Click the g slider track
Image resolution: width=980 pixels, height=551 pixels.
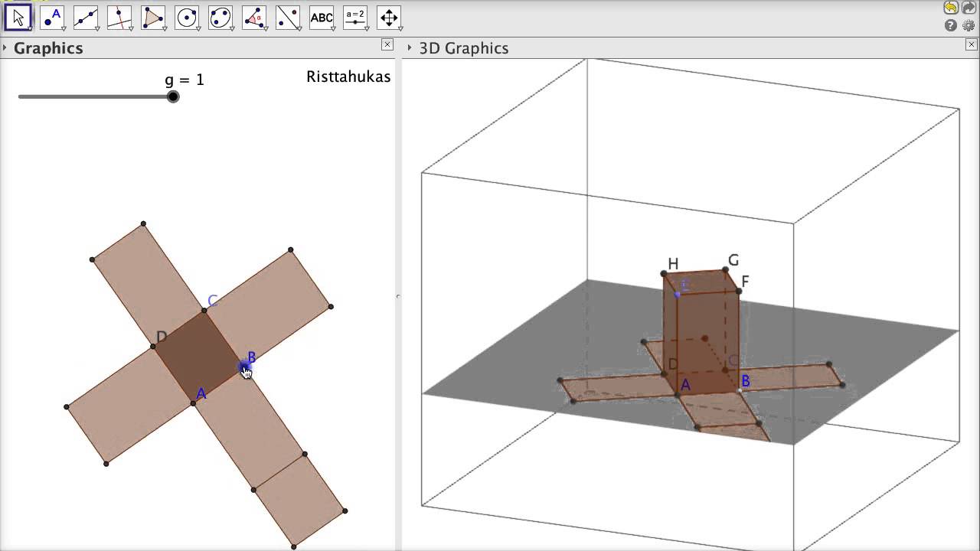coord(96,96)
